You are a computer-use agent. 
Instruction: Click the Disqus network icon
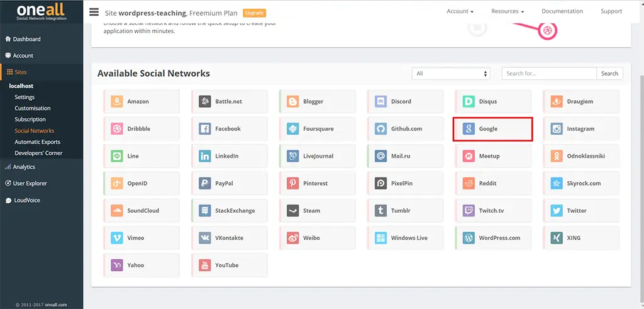coord(469,101)
